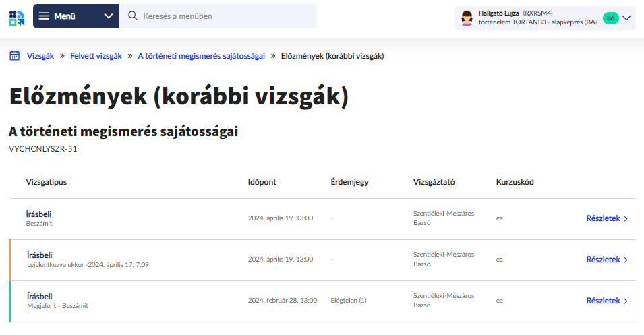Click the calendar icon in breadcrumb
Image resolution: width=644 pixels, height=335 pixels.
pyautogui.click(x=14, y=56)
